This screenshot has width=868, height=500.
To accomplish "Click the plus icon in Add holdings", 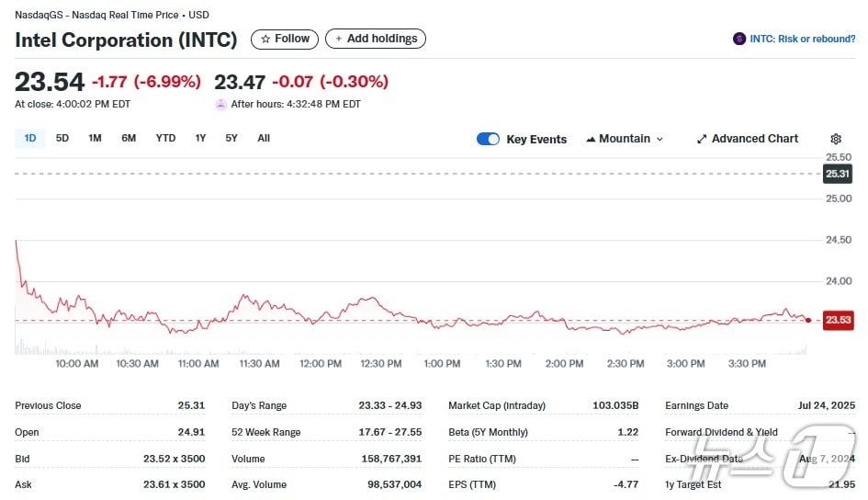I will [x=338, y=39].
